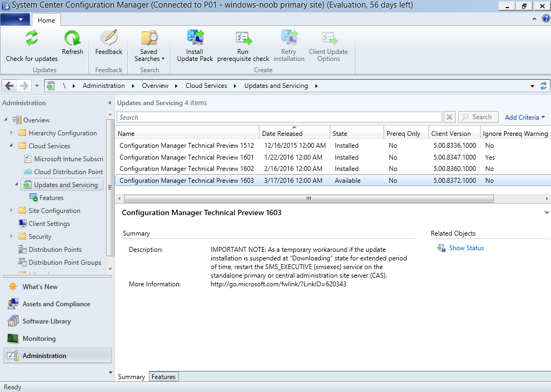The image size is (551, 392).
Task: Open the Add Criteria dropdown
Action: tap(525, 118)
